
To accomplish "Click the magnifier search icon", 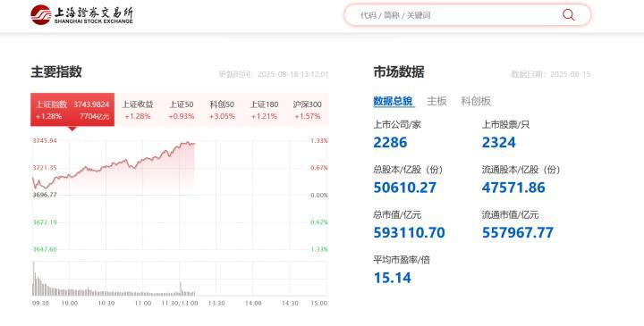I will tap(569, 15).
